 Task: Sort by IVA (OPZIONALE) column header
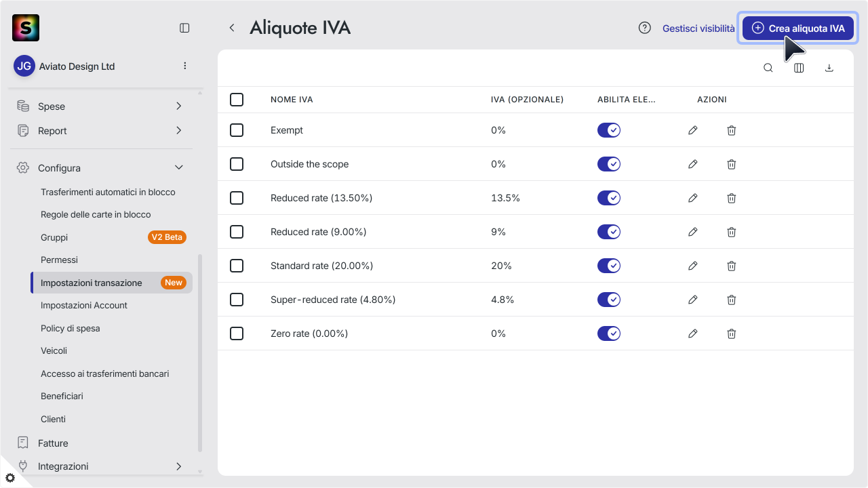coord(527,100)
